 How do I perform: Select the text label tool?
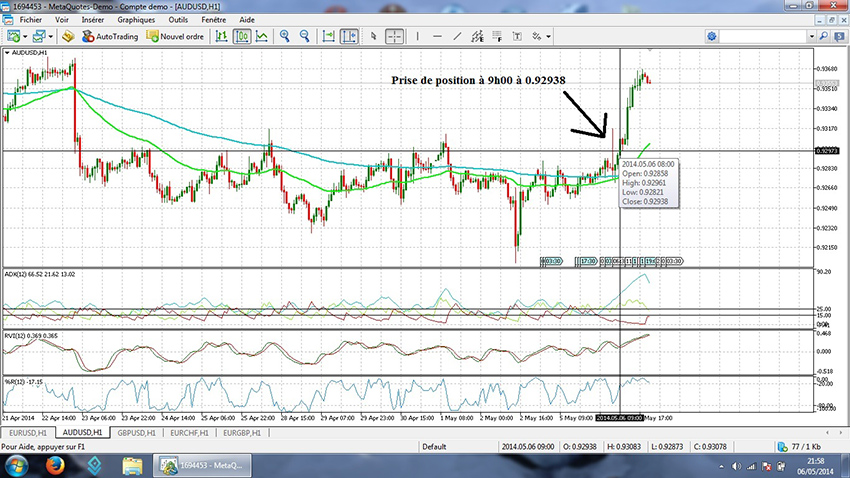tap(517, 36)
